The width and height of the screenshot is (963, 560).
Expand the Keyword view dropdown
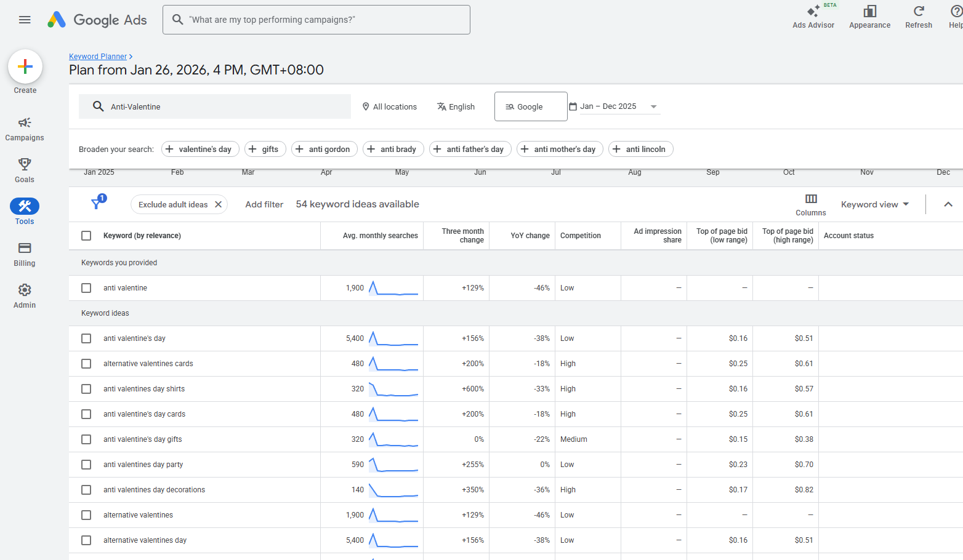click(x=874, y=204)
